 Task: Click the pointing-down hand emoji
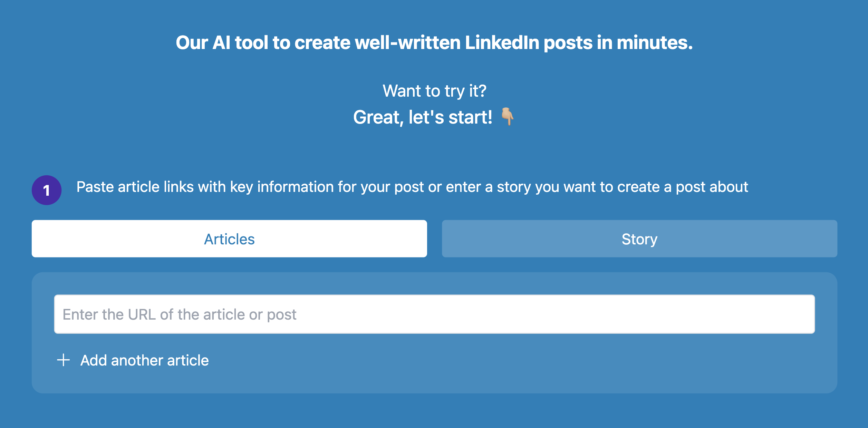(507, 117)
